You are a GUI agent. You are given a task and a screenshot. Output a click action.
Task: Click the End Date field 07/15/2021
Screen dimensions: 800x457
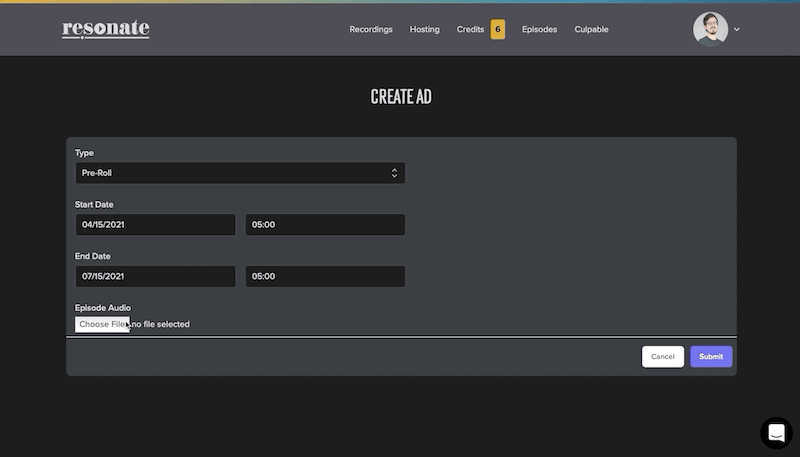pyautogui.click(x=156, y=276)
